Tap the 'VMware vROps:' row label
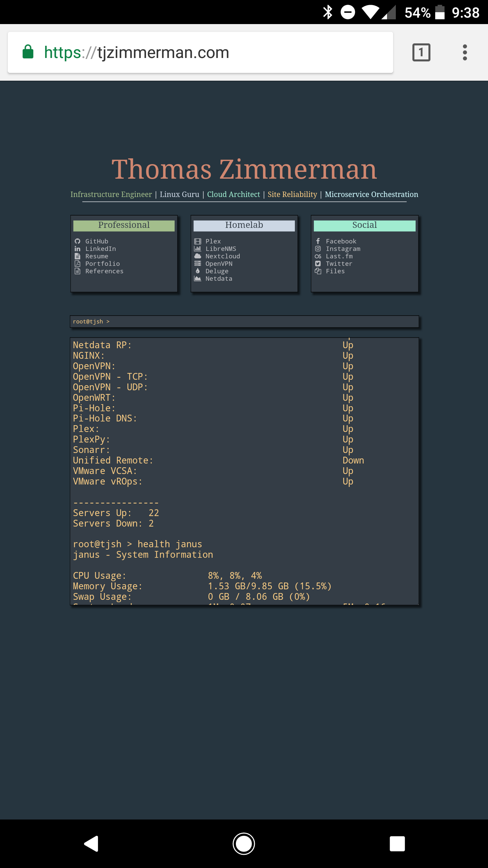The image size is (488, 868). pos(108,481)
